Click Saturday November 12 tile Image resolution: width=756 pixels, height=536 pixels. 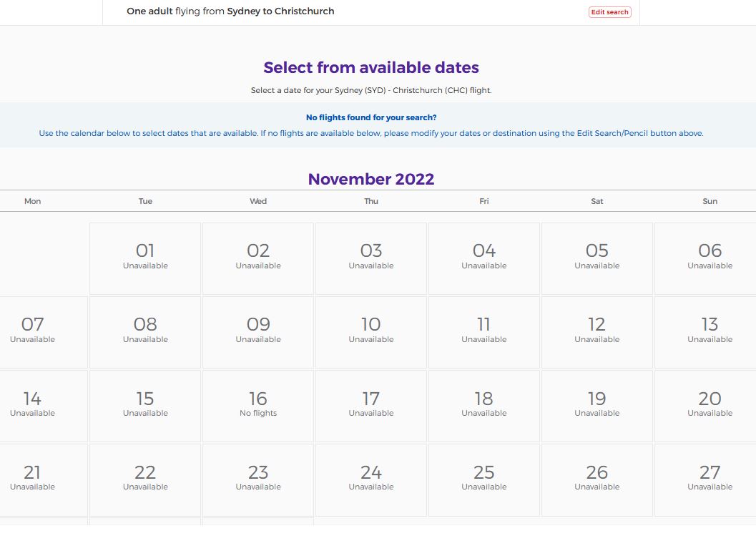597,331
